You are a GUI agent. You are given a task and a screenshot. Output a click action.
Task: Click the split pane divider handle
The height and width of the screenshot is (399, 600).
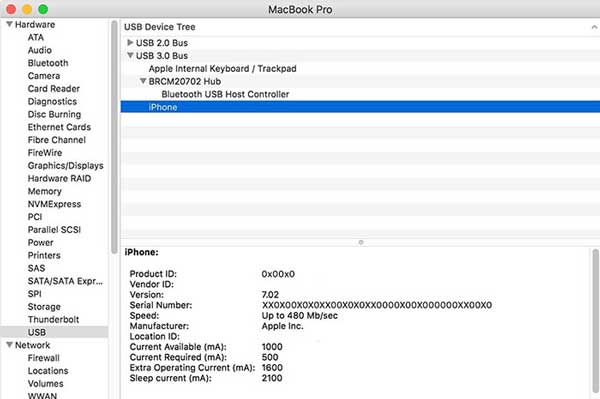360,242
